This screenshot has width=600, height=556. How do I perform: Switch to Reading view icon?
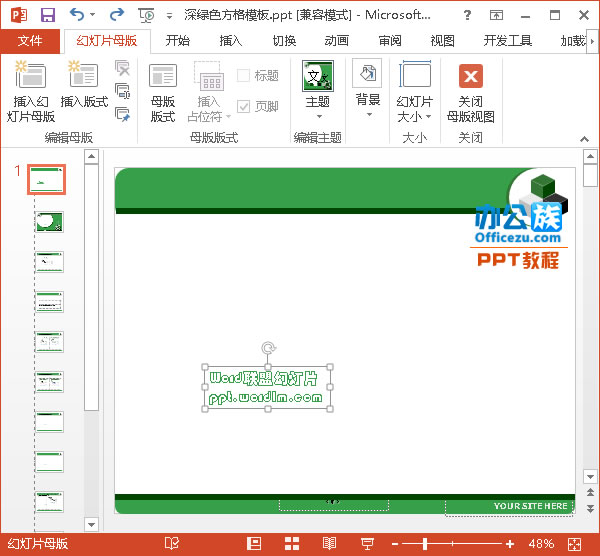pos(329,543)
